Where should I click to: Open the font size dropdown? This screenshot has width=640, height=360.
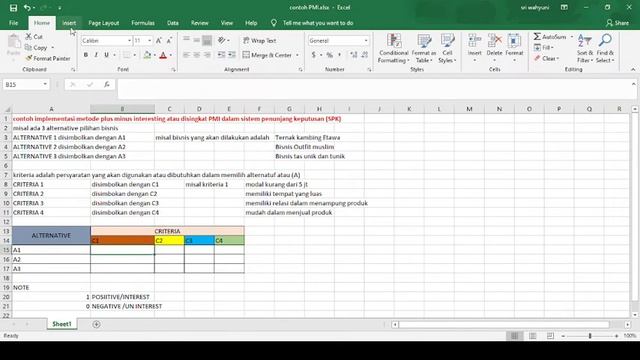(149, 40)
